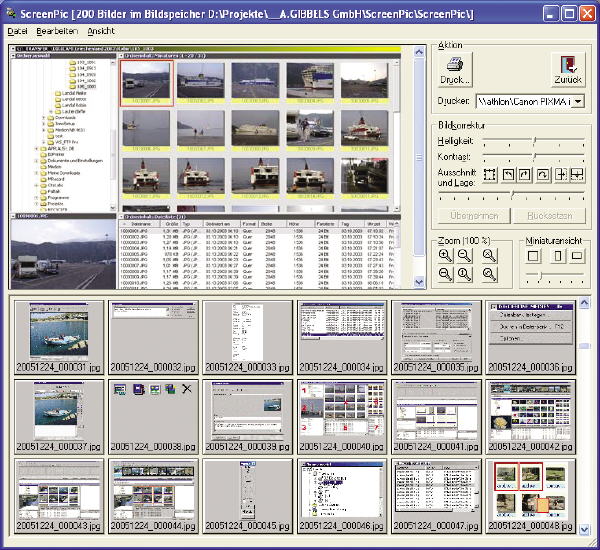This screenshot has width=600, height=550.
Task: Select thumbnail 20051224_000048.jpg
Action: 530,496
